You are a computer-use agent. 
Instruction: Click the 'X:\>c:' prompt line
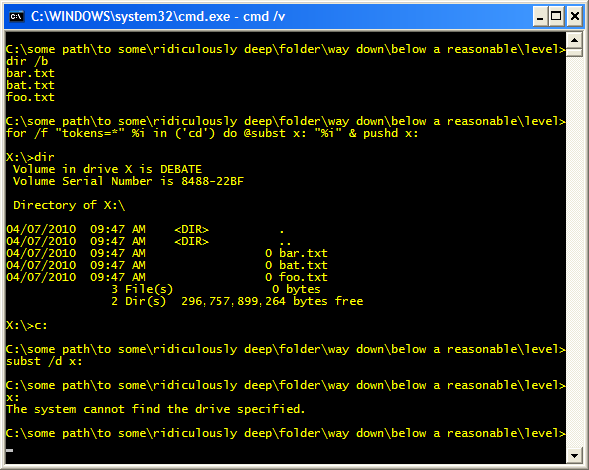pos(27,325)
